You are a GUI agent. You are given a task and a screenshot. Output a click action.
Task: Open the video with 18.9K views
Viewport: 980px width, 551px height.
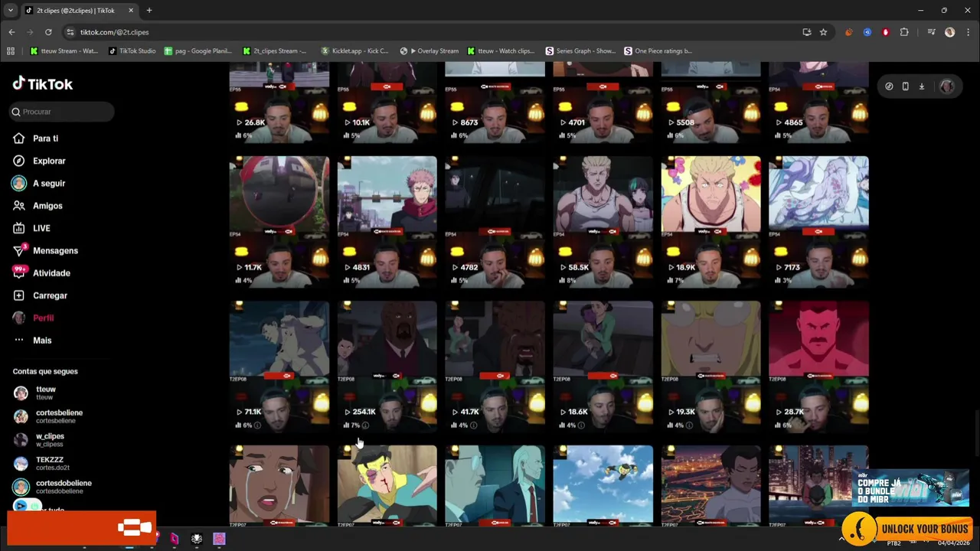tap(711, 222)
